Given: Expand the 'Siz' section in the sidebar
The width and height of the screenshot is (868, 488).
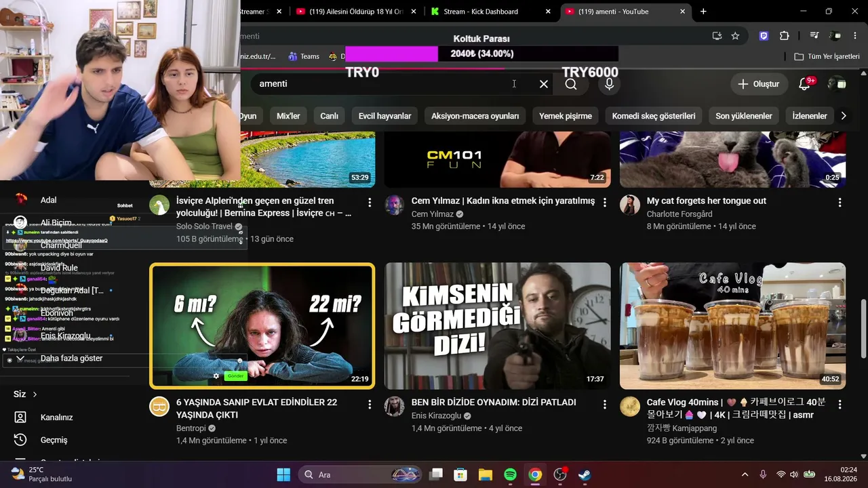Looking at the screenshot, I should coord(26,394).
